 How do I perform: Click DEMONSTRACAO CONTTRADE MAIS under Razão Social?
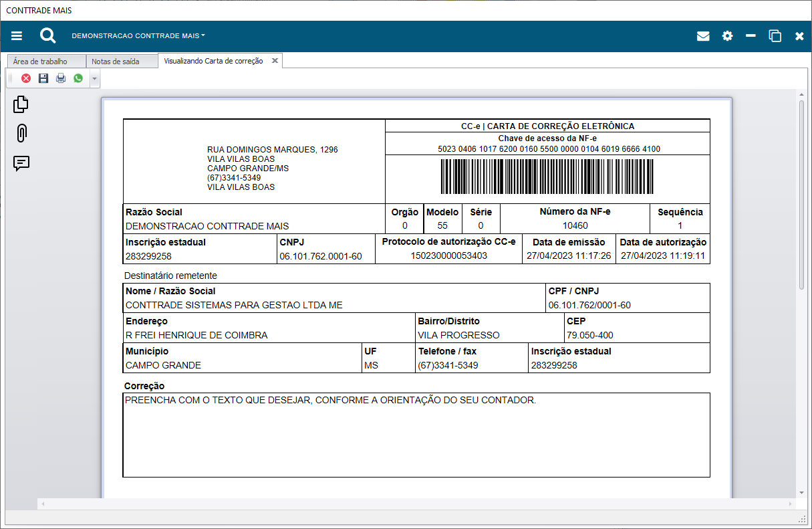pos(207,226)
